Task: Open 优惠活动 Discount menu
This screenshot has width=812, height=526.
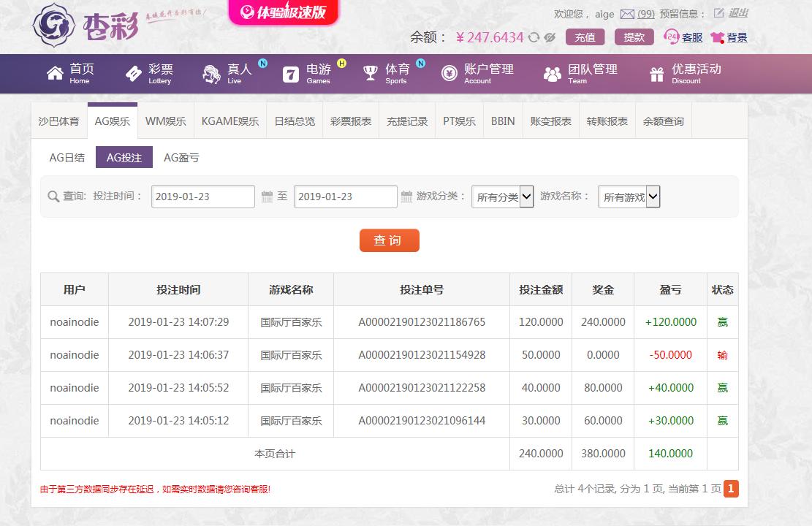Action: point(685,74)
